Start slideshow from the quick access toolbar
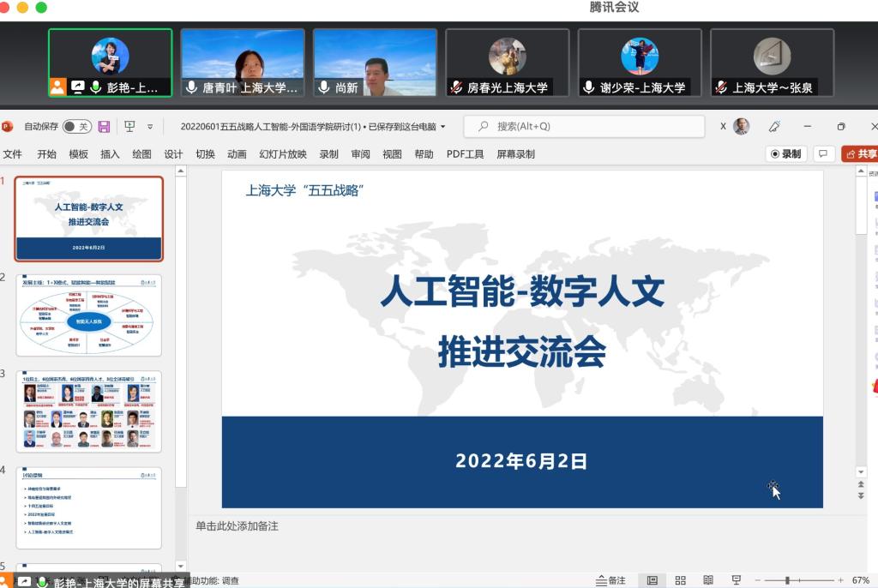 (129, 127)
